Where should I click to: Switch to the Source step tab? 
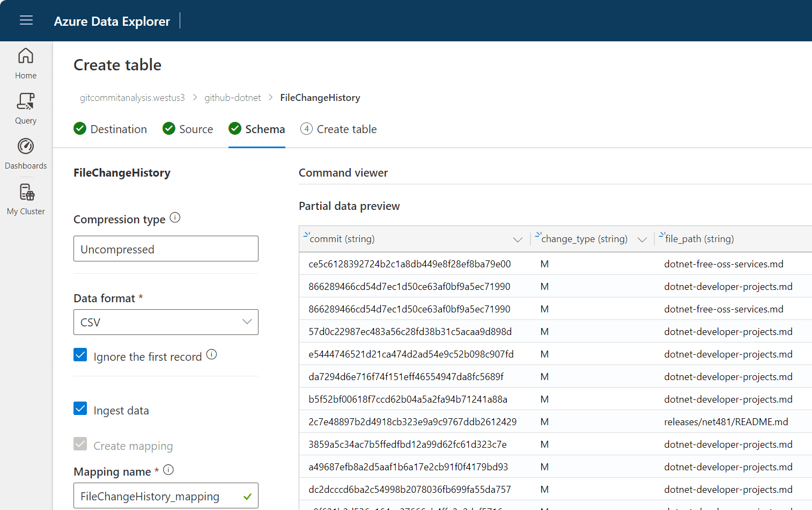[x=188, y=129]
